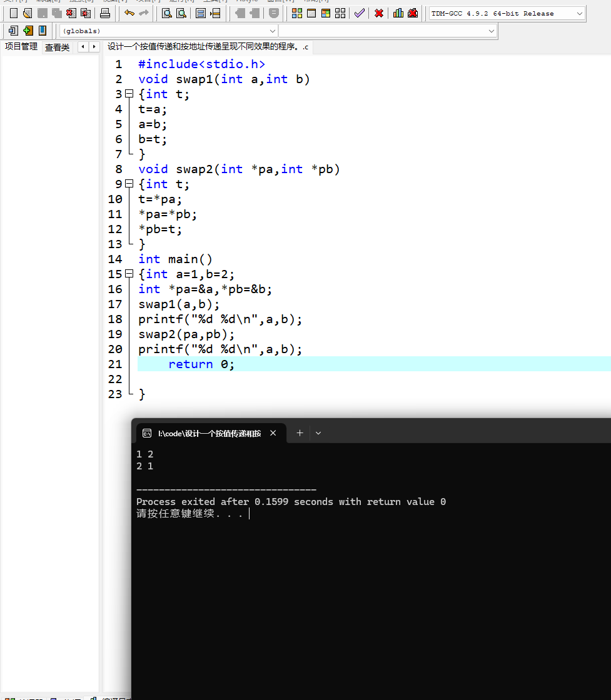
Task: Click the Goto Line icon
Action: tap(215, 13)
